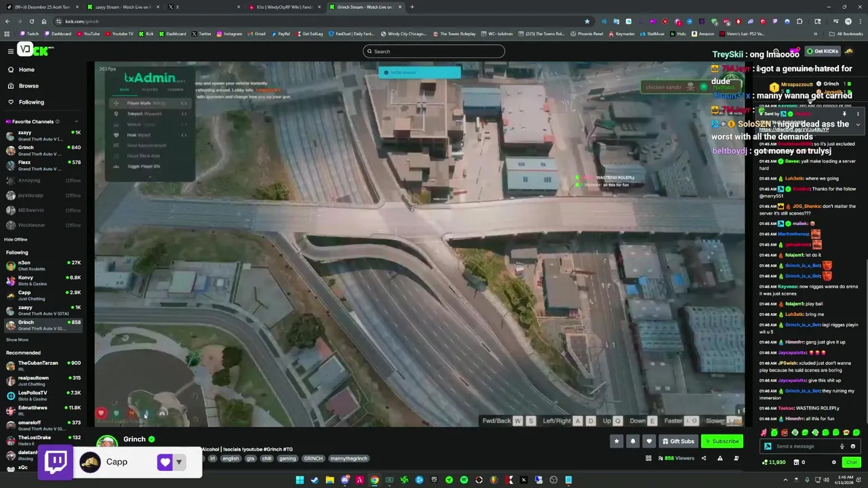Image resolution: width=868 pixels, height=488 pixels.
Task: Open the Kick sidebar hamburger menu
Action: click(x=10, y=51)
